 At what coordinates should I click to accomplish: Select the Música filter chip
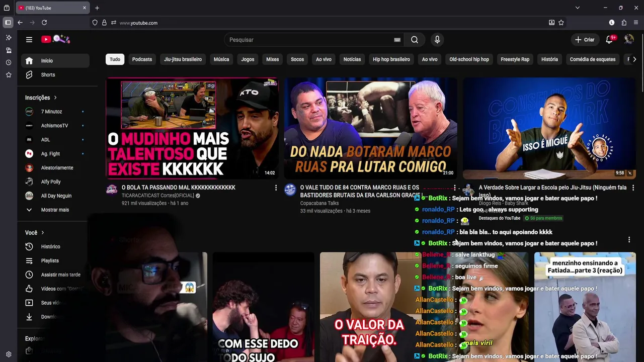[221, 59]
